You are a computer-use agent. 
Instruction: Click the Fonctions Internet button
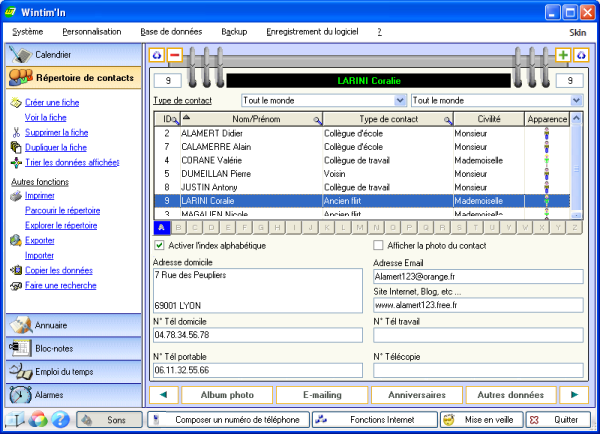tap(375, 420)
